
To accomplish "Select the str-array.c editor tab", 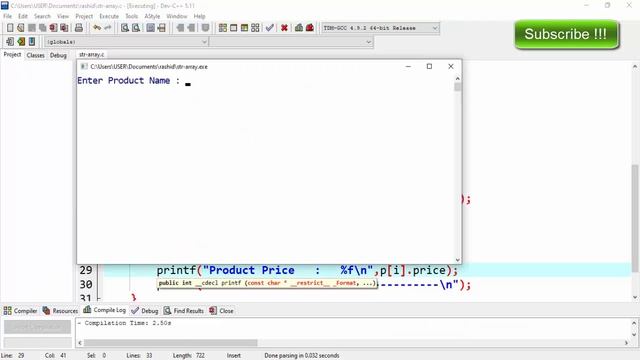I will [x=91, y=54].
